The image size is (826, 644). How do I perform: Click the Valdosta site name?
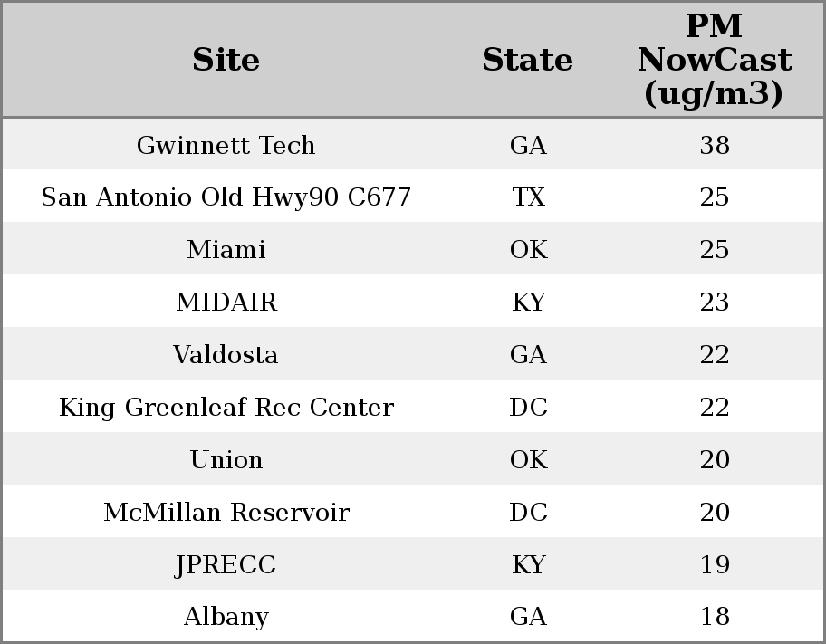tap(226, 355)
